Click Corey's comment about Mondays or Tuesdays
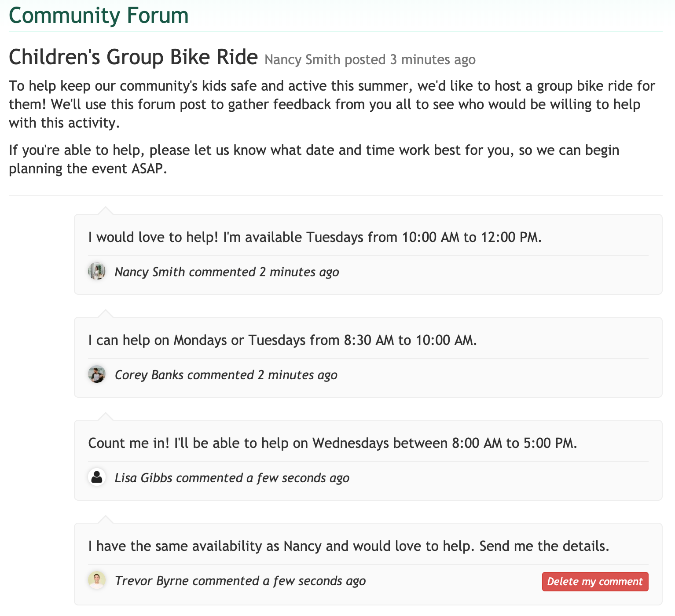675x616 pixels. [282, 340]
